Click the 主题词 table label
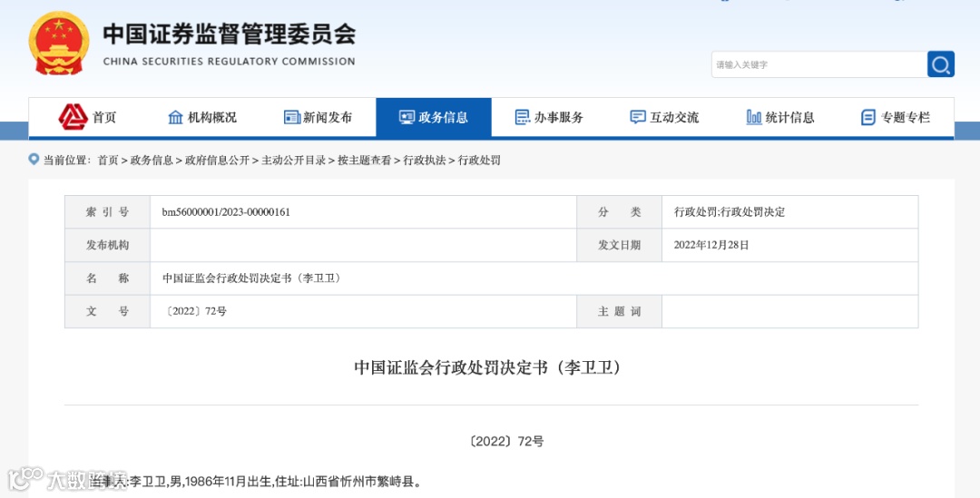This screenshot has height=498, width=980. pyautogui.click(x=620, y=311)
